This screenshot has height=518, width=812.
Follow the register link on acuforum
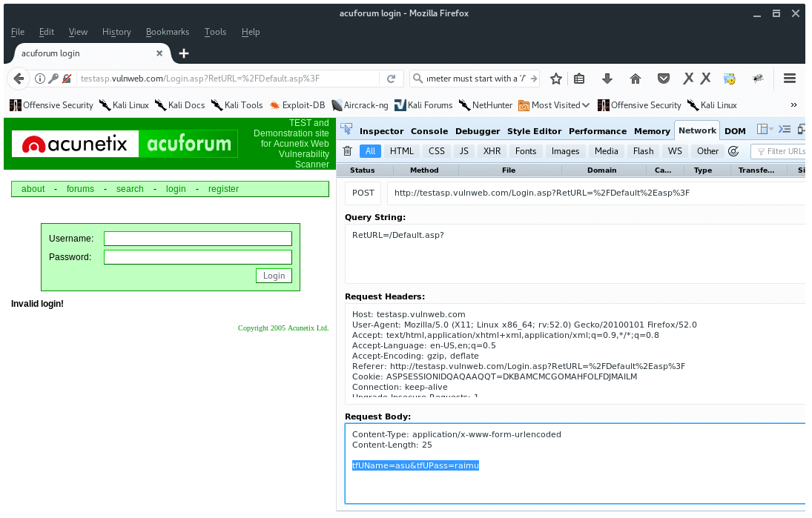click(223, 189)
